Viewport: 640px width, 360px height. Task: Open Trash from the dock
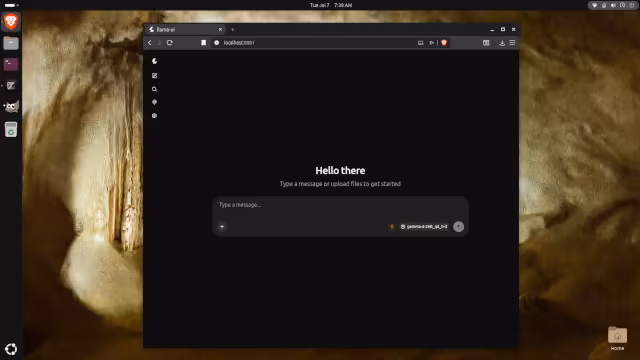[x=11, y=129]
